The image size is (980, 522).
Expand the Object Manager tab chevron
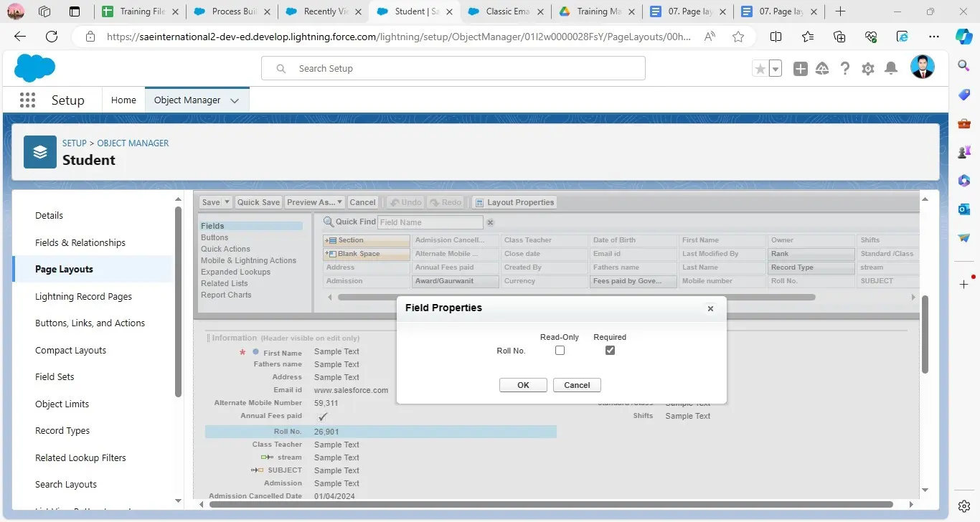coord(235,101)
